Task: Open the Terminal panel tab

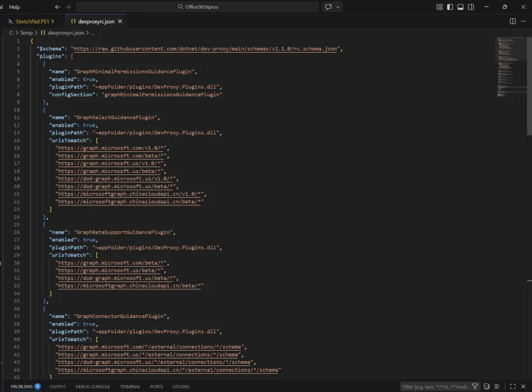Action: click(x=130, y=386)
